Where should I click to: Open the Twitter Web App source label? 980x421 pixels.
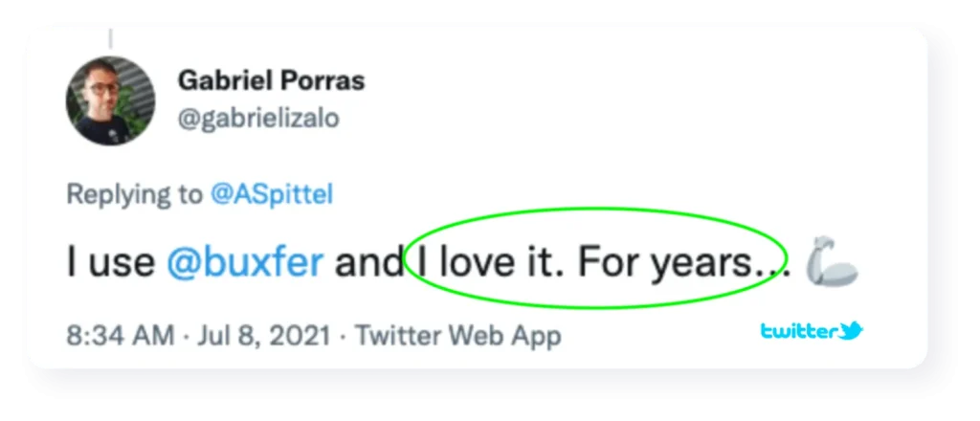(x=458, y=336)
